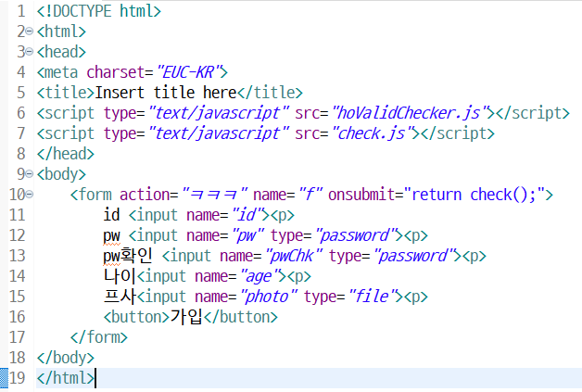Click the "text/javascript" type value on line 7
The width and height of the screenshot is (582, 392).
tap(219, 133)
